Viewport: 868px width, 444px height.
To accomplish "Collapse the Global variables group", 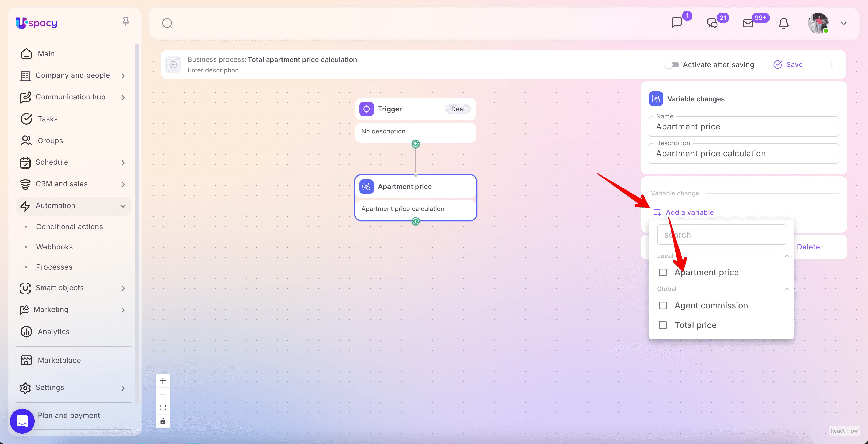I will [787, 289].
